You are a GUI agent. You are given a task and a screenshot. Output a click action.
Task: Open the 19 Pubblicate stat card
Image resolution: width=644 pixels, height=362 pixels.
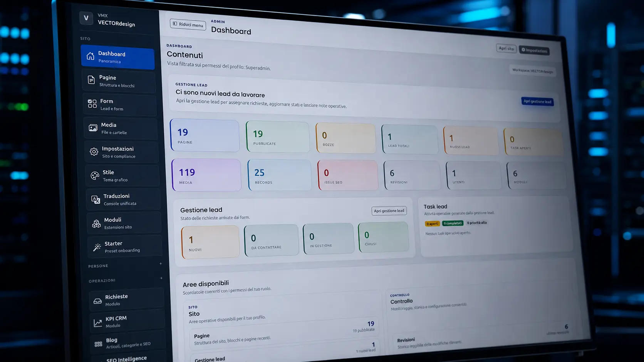click(277, 137)
